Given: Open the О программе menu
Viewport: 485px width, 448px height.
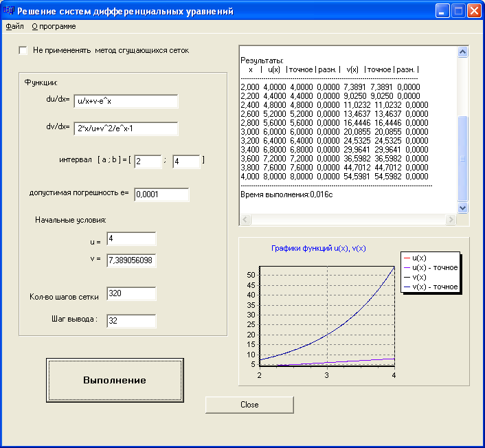Looking at the screenshot, I should tap(54, 26).
